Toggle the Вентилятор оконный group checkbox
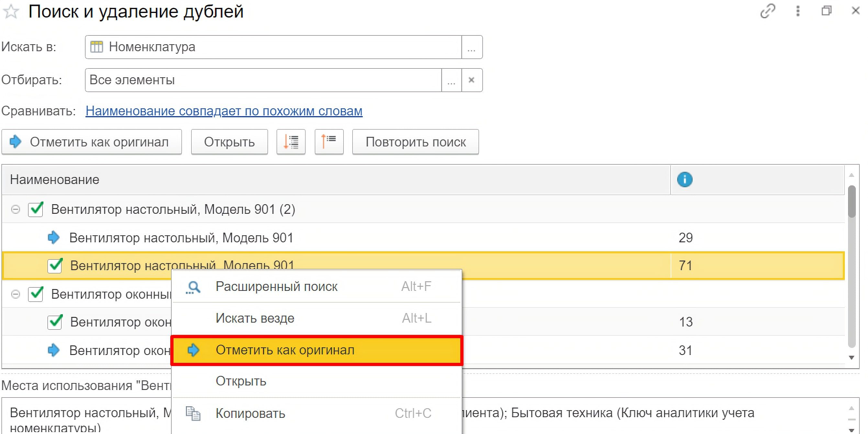 (x=36, y=294)
